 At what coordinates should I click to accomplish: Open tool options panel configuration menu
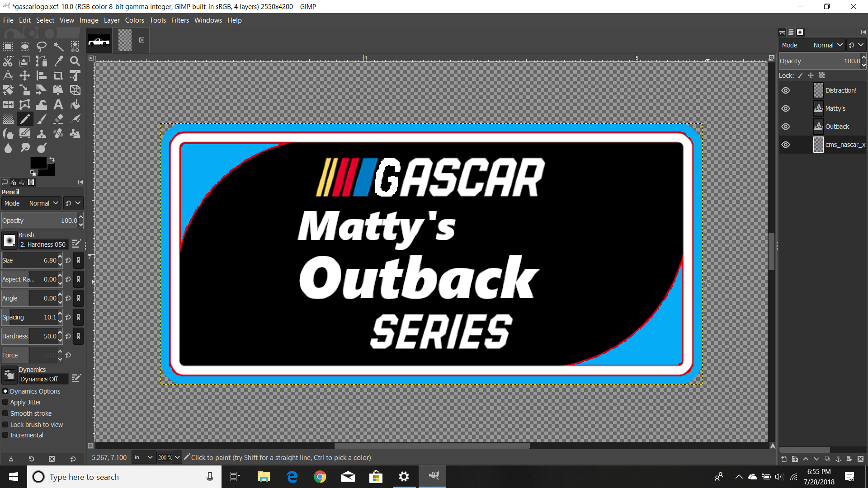[x=80, y=182]
